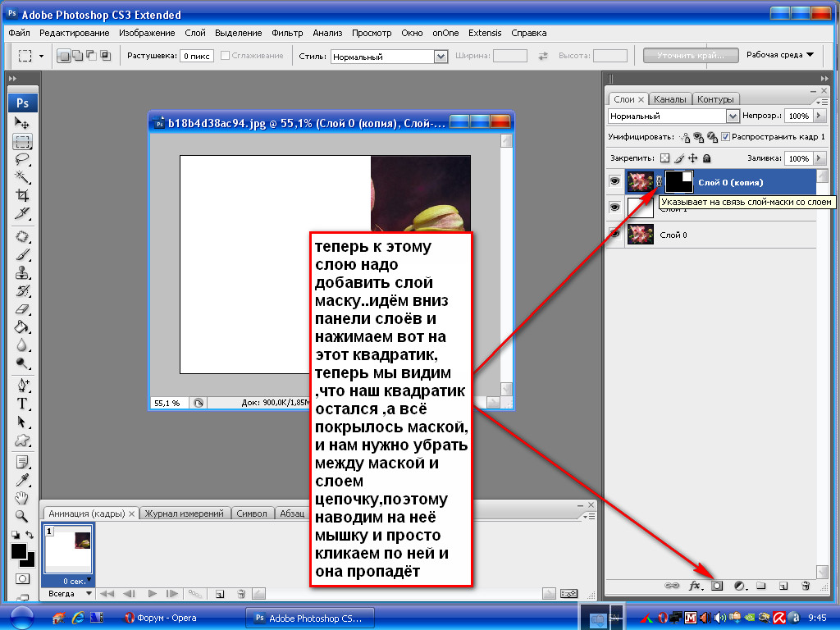The image size is (840, 630).
Task: Create a new layer group
Action: point(760,586)
